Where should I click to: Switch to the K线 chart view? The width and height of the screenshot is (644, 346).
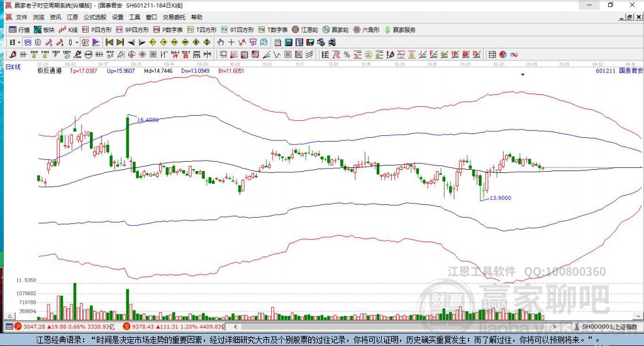click(68, 30)
